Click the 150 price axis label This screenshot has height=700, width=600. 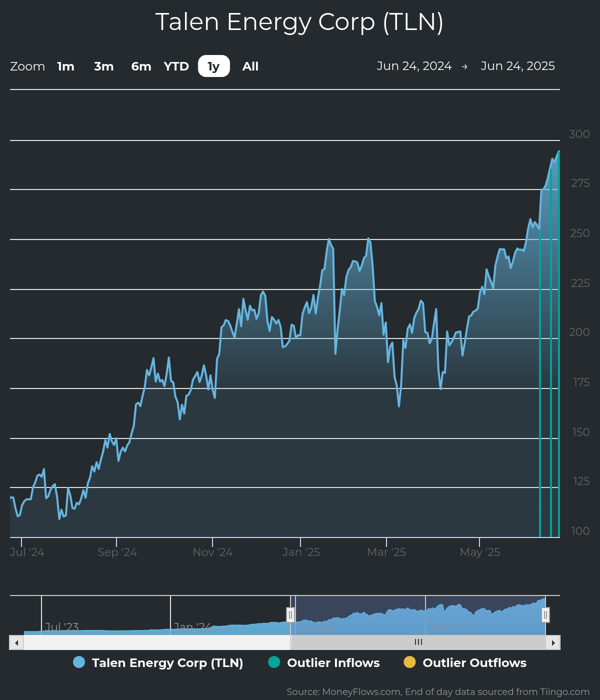pyautogui.click(x=581, y=432)
